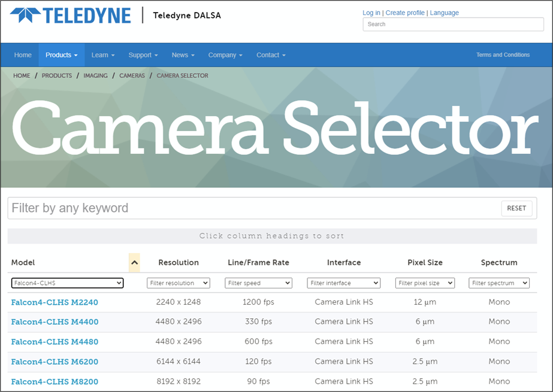Open the Contact menu
553x392 pixels.
[x=271, y=55]
